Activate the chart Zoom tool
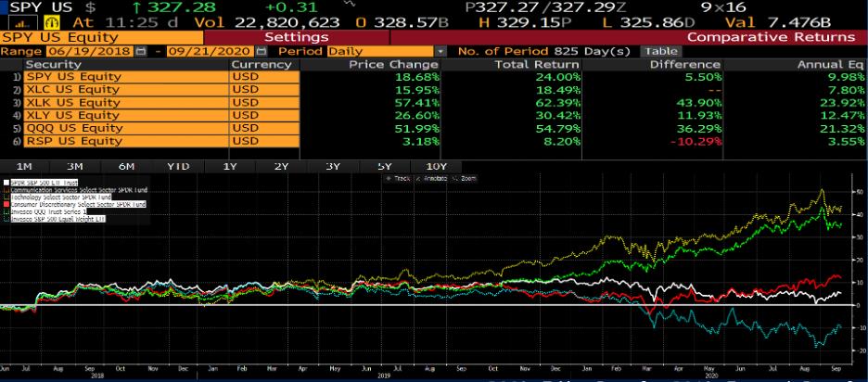The width and height of the screenshot is (868, 382). coord(464,178)
